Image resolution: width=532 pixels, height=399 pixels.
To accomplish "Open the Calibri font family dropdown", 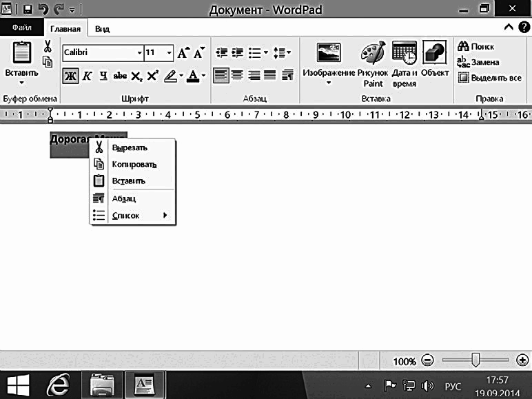I will [x=139, y=52].
